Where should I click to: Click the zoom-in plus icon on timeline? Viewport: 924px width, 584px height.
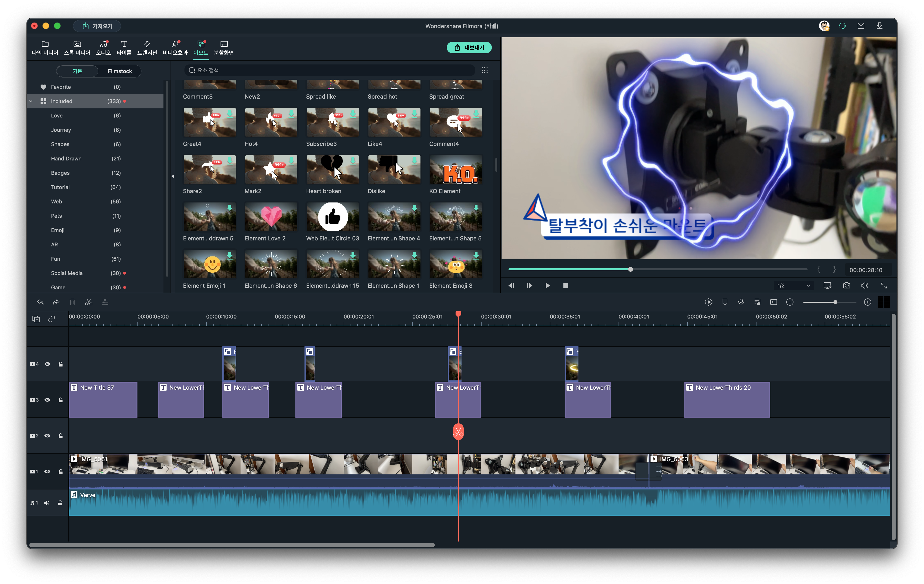[x=867, y=302]
